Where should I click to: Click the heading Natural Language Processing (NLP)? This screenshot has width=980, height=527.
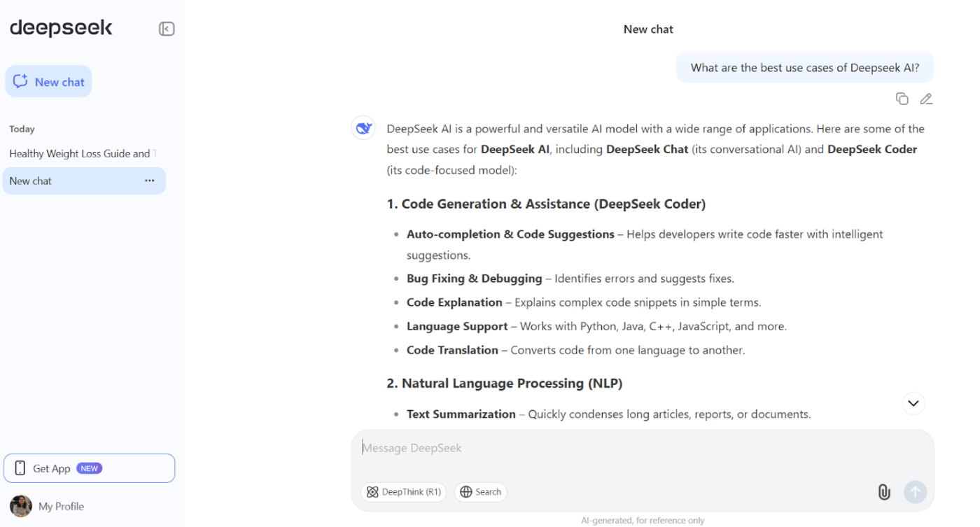[x=505, y=384]
